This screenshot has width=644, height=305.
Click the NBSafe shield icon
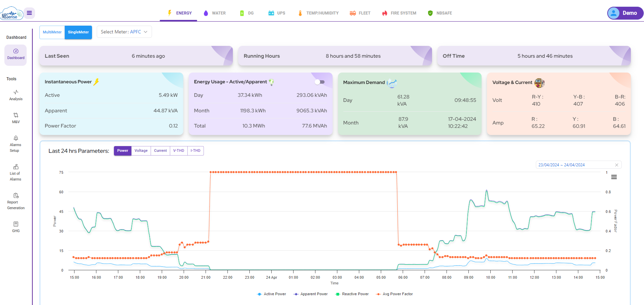[430, 13]
